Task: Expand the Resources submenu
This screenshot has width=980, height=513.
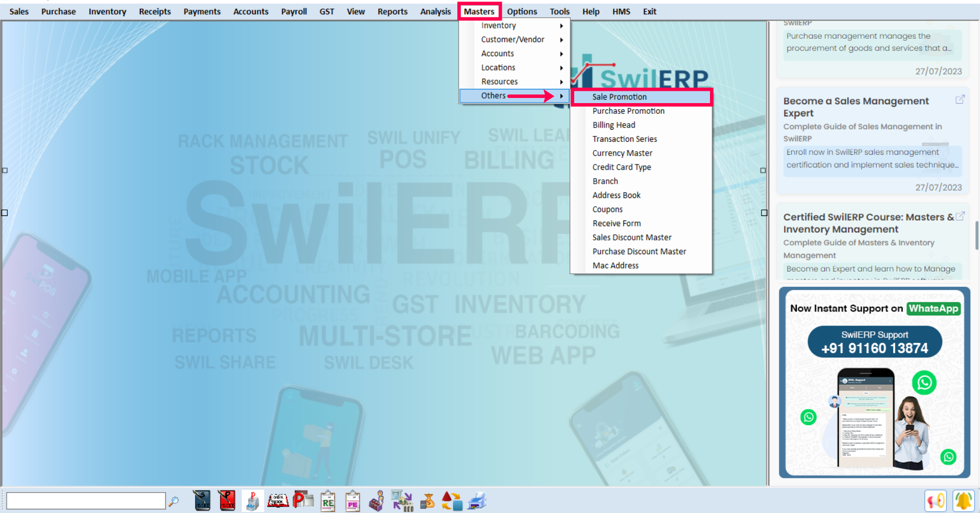Action: point(514,82)
